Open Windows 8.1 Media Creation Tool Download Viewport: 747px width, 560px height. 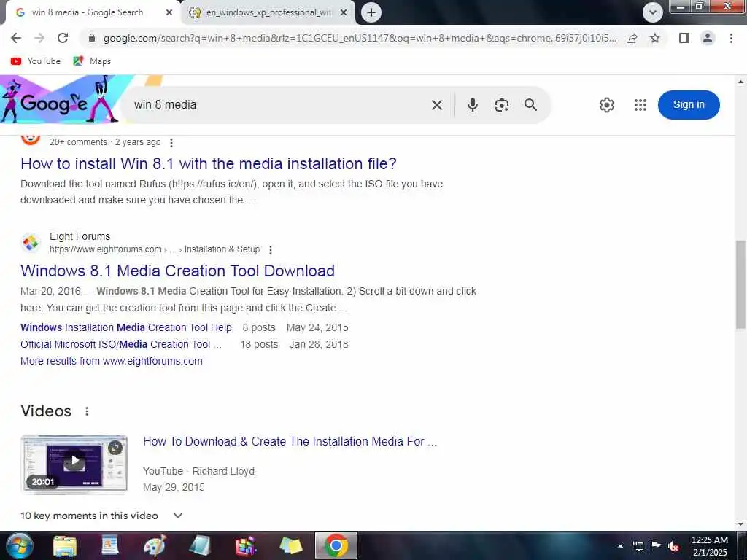(x=178, y=271)
